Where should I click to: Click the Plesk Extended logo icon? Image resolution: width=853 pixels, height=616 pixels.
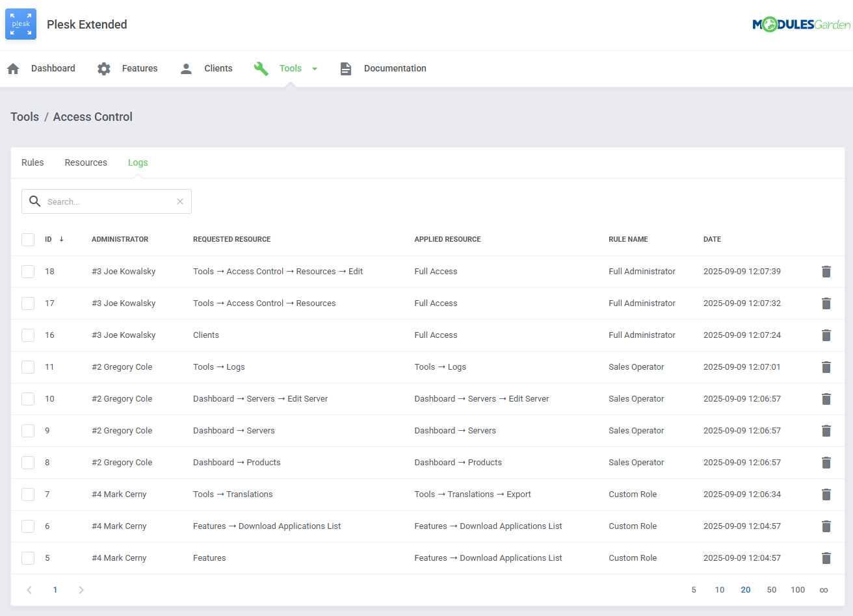[20, 24]
